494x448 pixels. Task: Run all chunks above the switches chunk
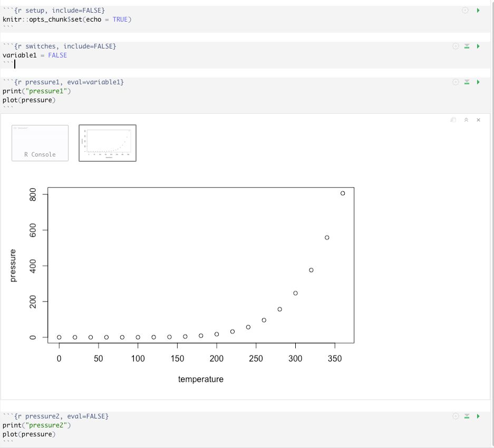[467, 46]
